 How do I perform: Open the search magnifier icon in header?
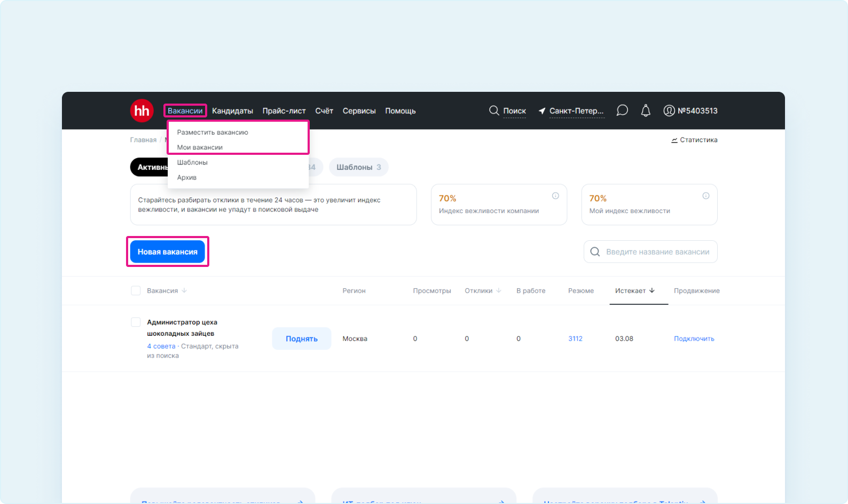coord(494,111)
